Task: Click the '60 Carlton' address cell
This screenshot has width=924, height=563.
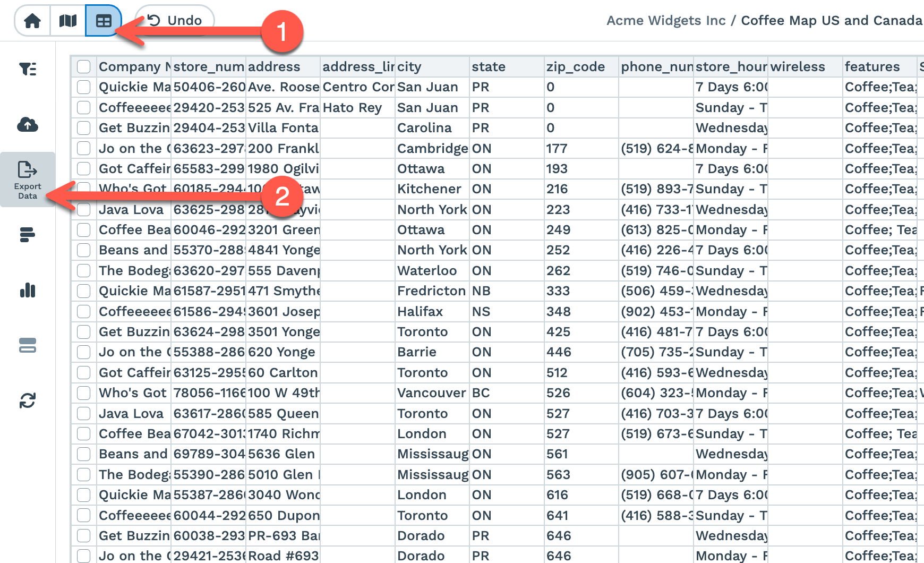Action: click(x=283, y=373)
